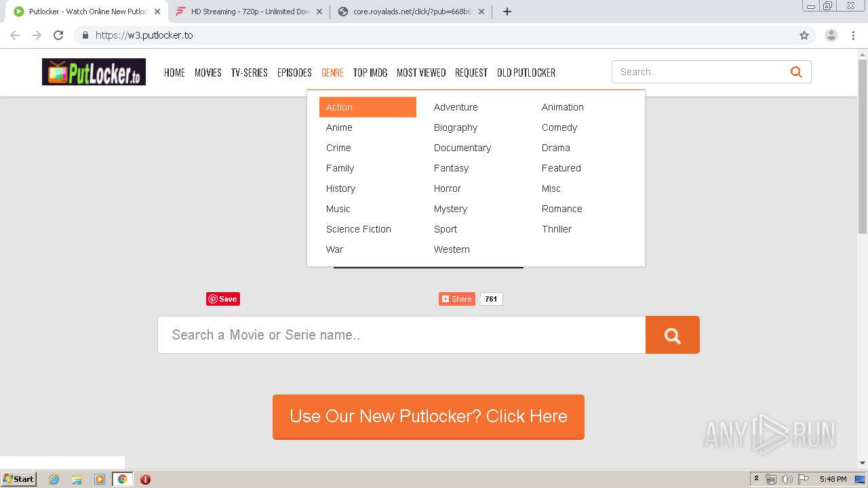Close the Putlocker tab
Viewport: 868px width, 488px height.
coord(157,12)
